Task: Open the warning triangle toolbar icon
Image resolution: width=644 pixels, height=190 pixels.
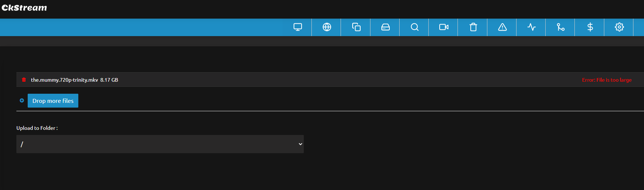Action: point(502,27)
